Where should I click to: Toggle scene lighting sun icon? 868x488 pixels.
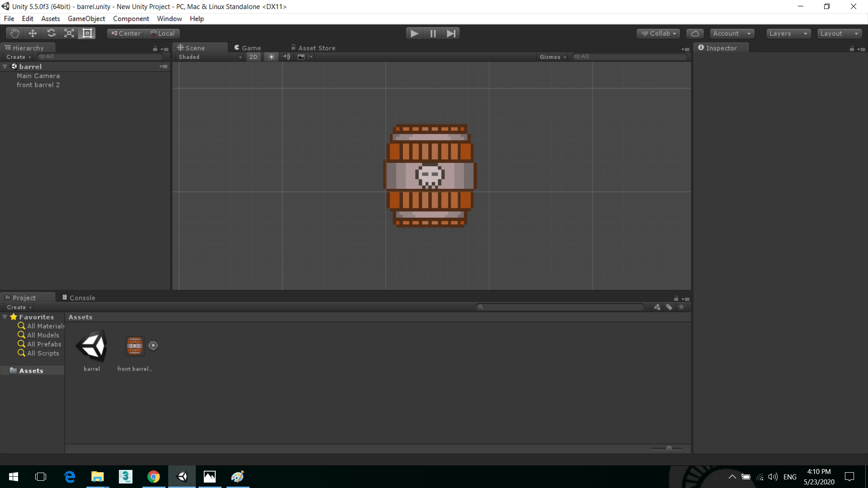click(x=271, y=57)
